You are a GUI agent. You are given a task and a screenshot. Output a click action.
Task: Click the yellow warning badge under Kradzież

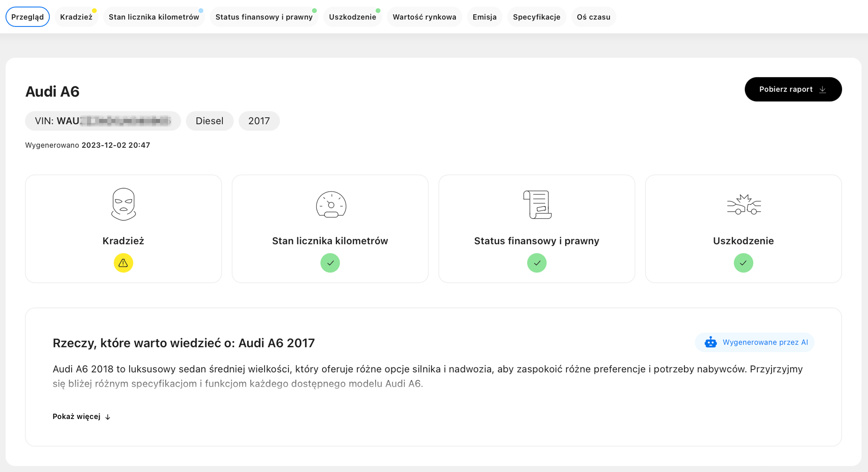tap(123, 263)
